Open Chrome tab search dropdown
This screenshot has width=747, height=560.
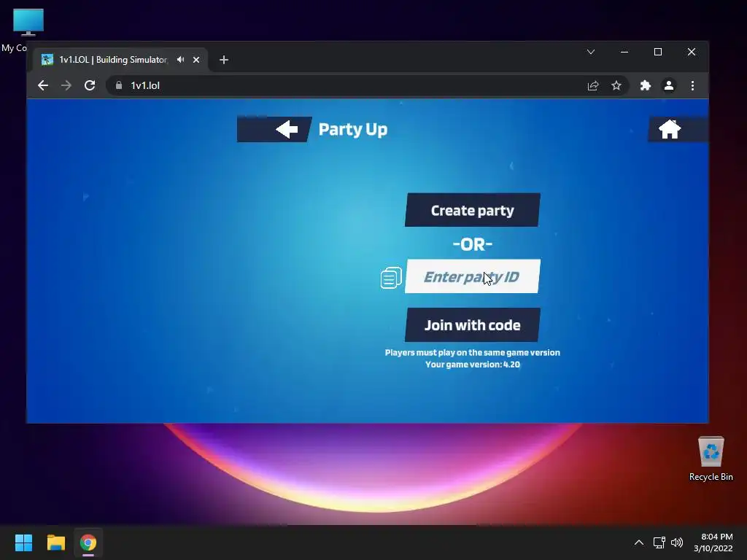click(591, 52)
